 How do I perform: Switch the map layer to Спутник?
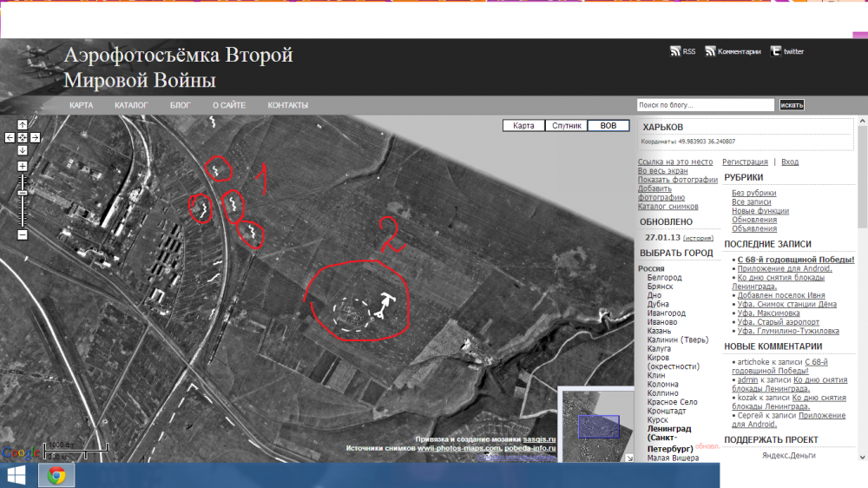coord(566,126)
